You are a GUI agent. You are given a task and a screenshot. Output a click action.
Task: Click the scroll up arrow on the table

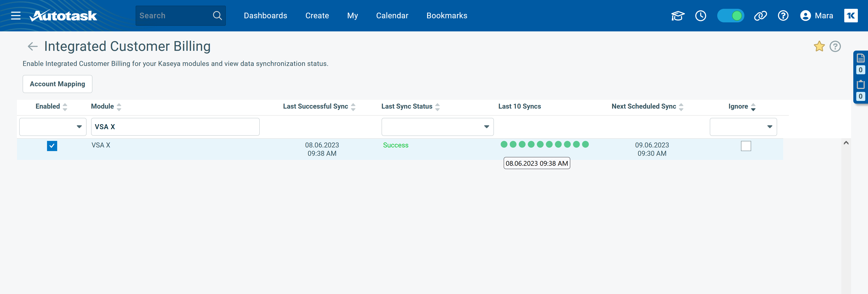pos(846,143)
